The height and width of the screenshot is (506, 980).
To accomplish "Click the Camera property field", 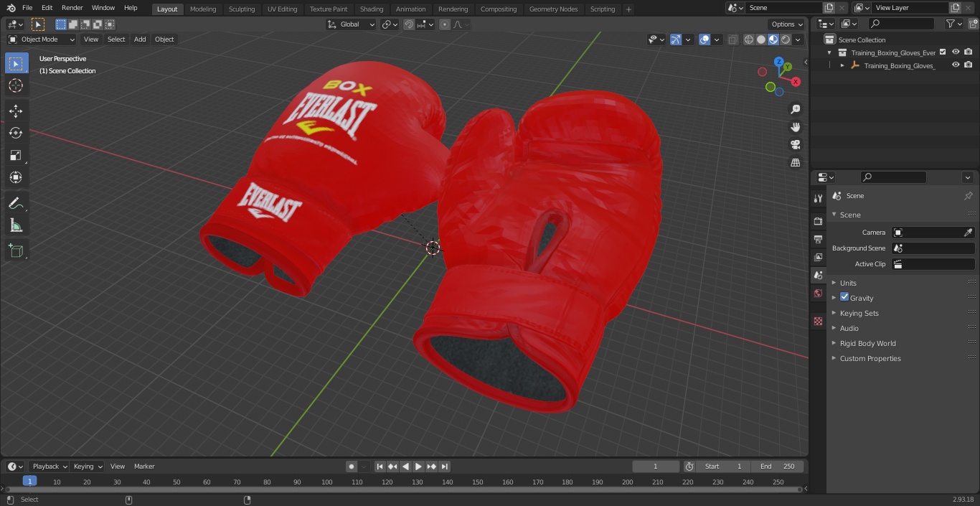I will click(x=933, y=233).
